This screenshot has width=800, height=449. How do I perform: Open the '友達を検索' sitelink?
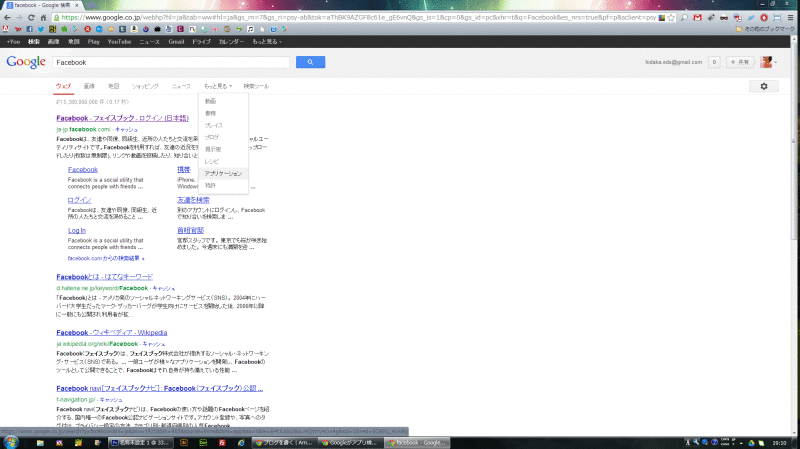click(x=193, y=200)
